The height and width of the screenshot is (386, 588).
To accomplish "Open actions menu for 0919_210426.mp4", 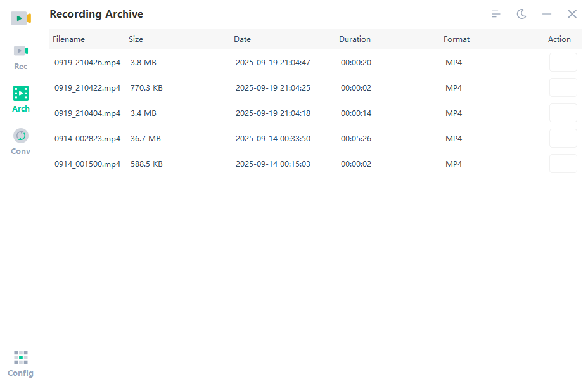I will pyautogui.click(x=563, y=62).
